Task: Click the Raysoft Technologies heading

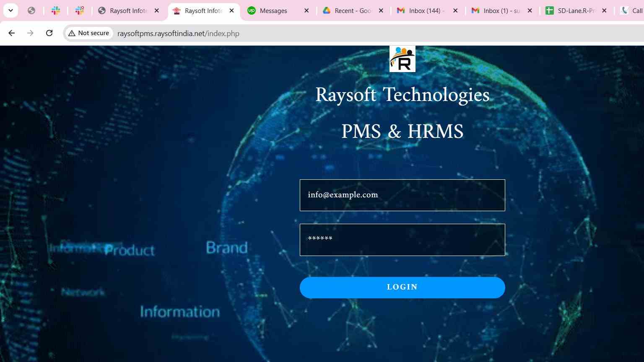Action: 402,95
